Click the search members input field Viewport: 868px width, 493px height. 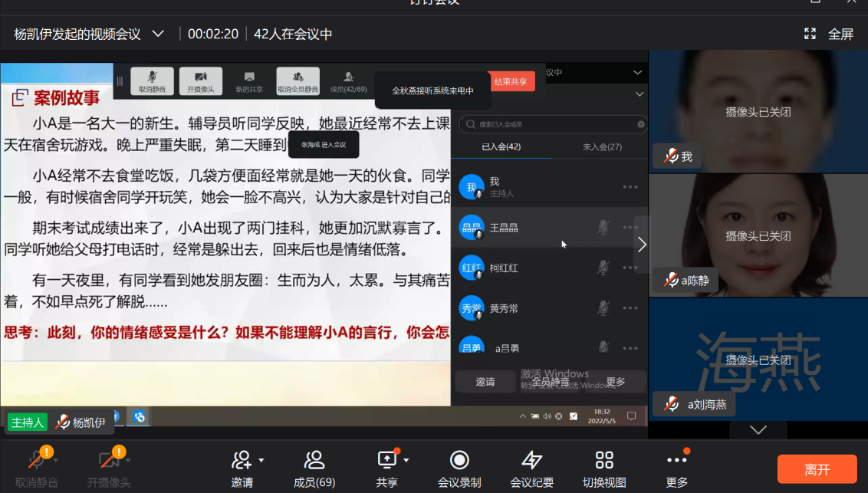point(552,124)
